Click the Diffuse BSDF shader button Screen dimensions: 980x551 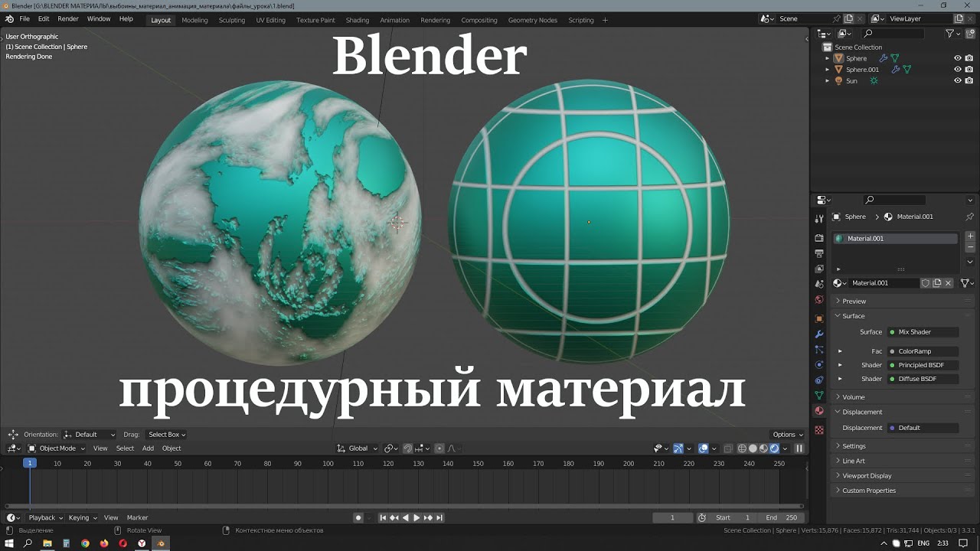click(x=923, y=379)
